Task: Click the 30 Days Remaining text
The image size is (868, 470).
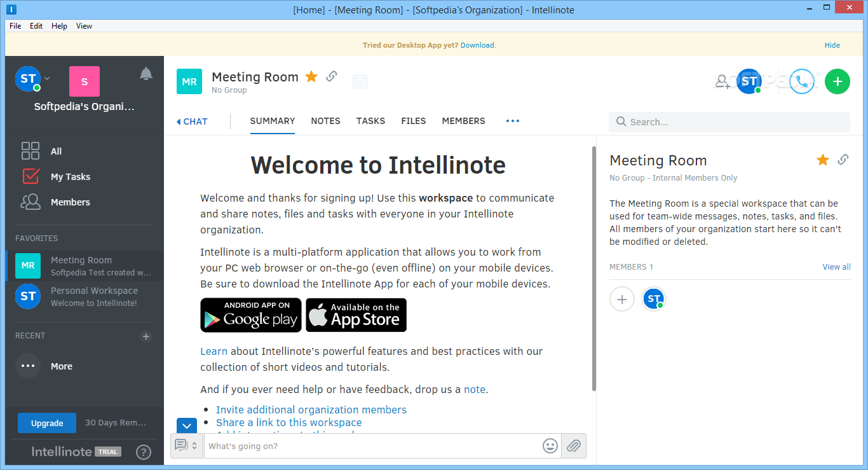Action: [116, 423]
